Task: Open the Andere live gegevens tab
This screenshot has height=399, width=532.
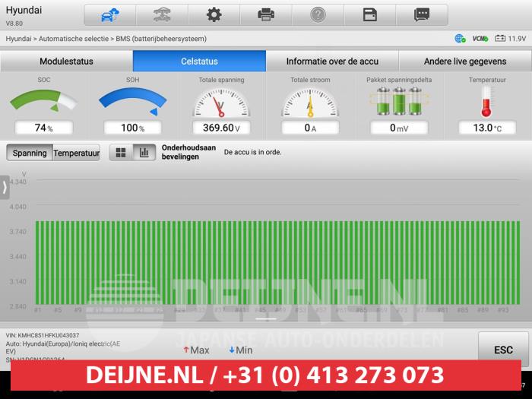Action: 465,62
